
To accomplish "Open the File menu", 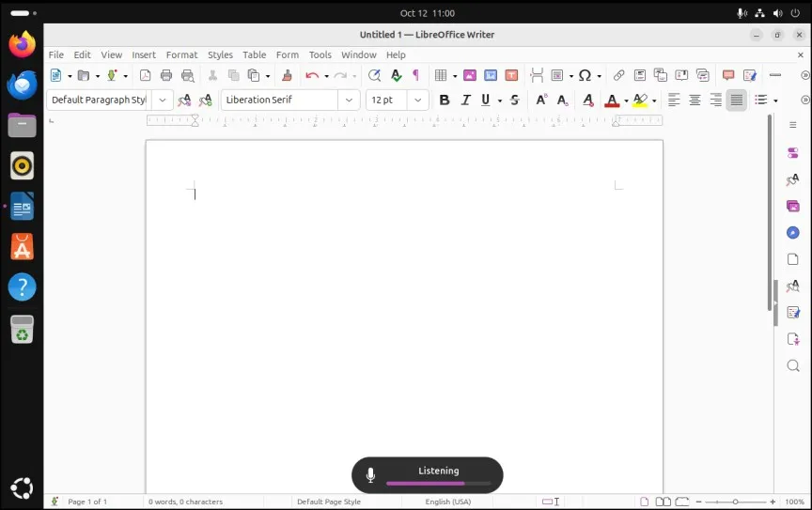I will (x=56, y=54).
